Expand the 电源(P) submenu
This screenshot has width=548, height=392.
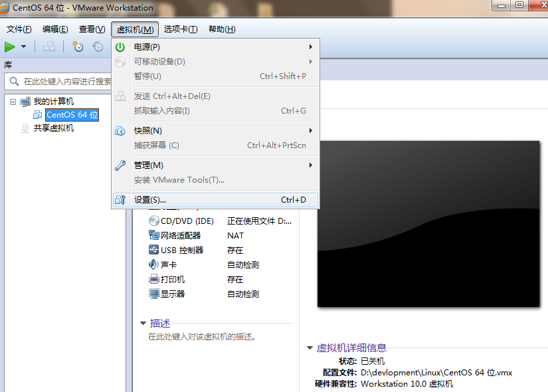pos(215,47)
